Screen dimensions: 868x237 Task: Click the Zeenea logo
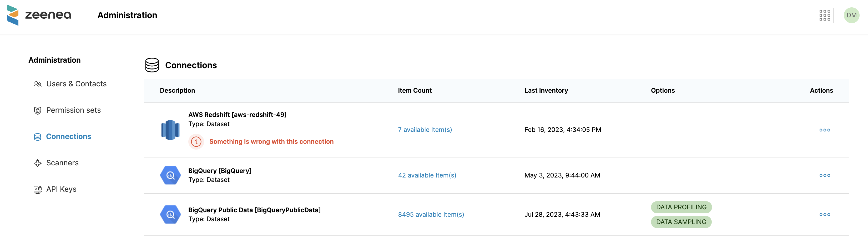pyautogui.click(x=39, y=15)
